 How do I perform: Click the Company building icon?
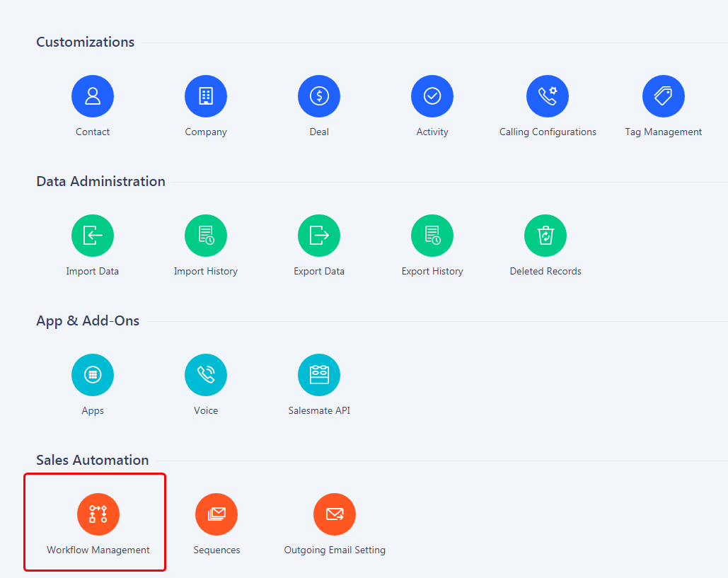206,96
